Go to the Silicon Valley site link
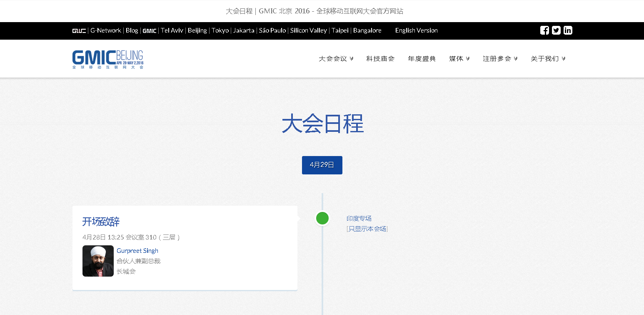Viewport: 644px width, 315px height. pyautogui.click(x=308, y=30)
